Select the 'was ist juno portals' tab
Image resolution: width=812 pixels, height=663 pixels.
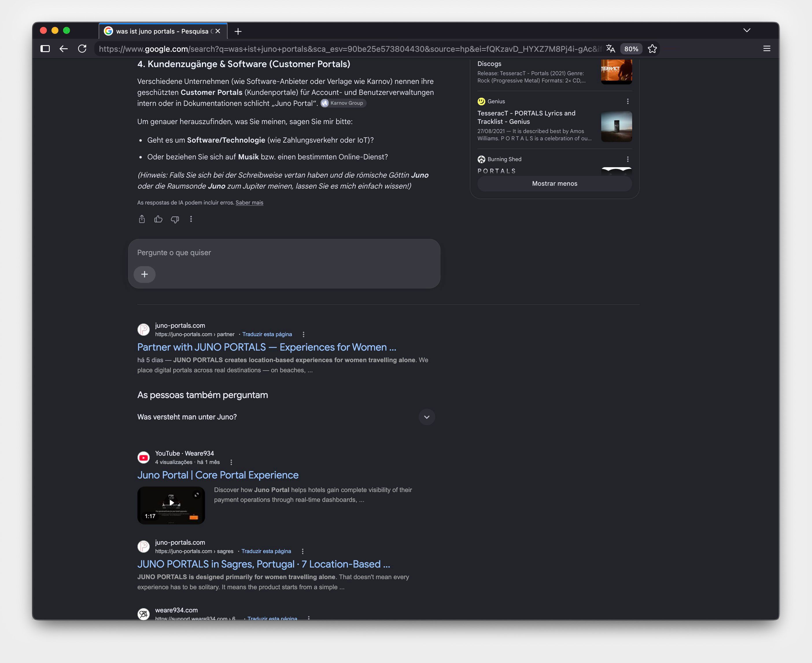tap(163, 31)
